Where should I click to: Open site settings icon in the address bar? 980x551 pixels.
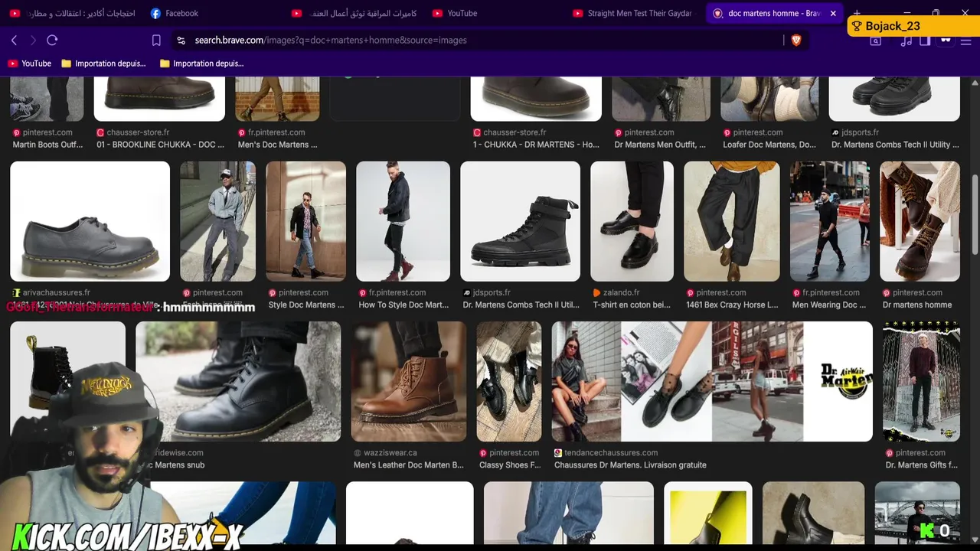coord(181,41)
